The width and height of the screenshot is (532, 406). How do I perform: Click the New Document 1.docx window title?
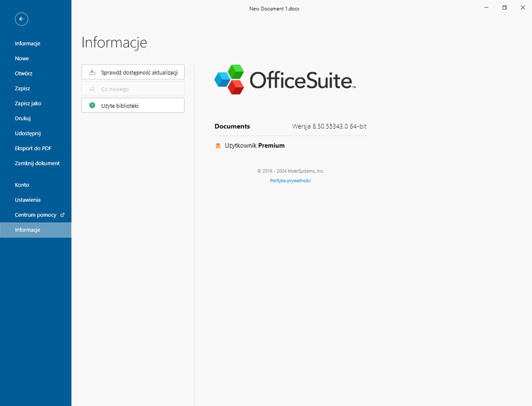click(274, 9)
